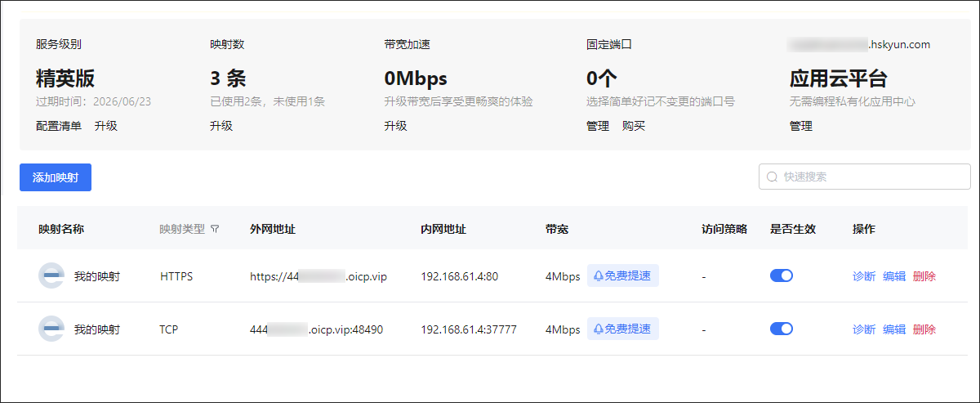Click 免费提速 rocket button in TCP row

tap(622, 329)
